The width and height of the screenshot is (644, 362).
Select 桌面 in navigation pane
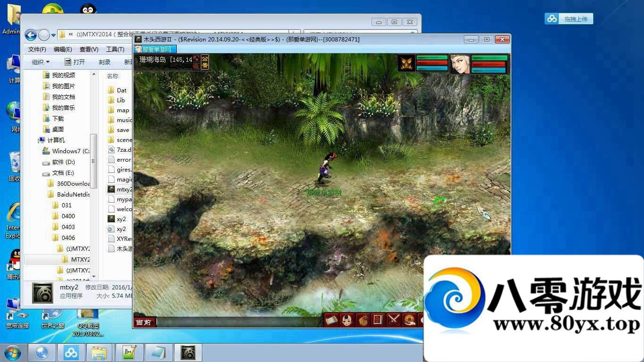click(53, 129)
